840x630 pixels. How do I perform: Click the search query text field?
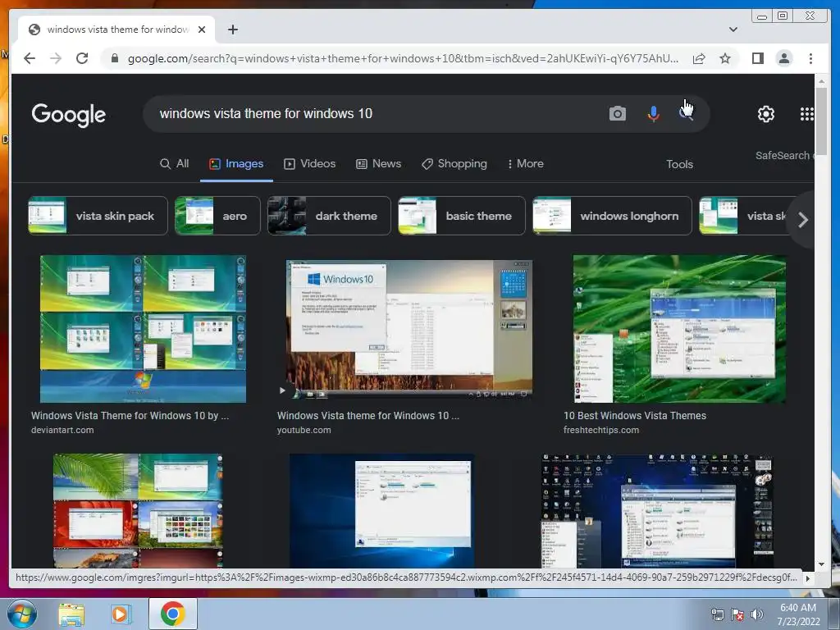[x=375, y=113]
